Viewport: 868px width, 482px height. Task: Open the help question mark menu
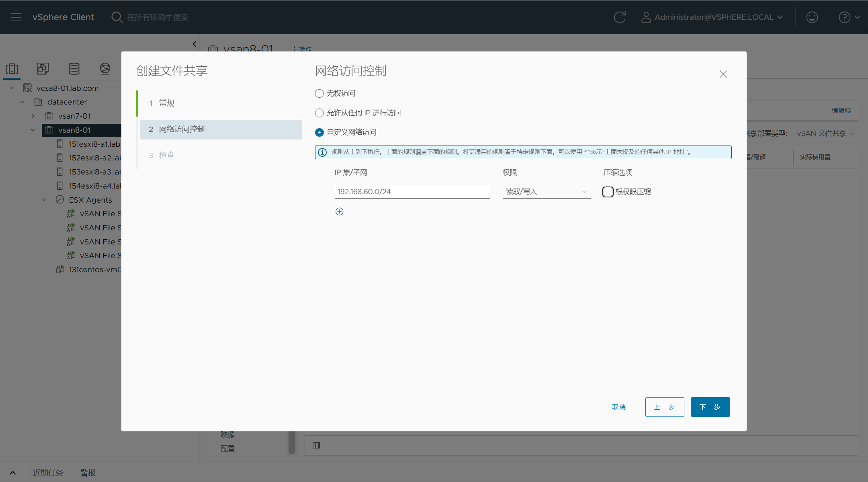tap(849, 17)
